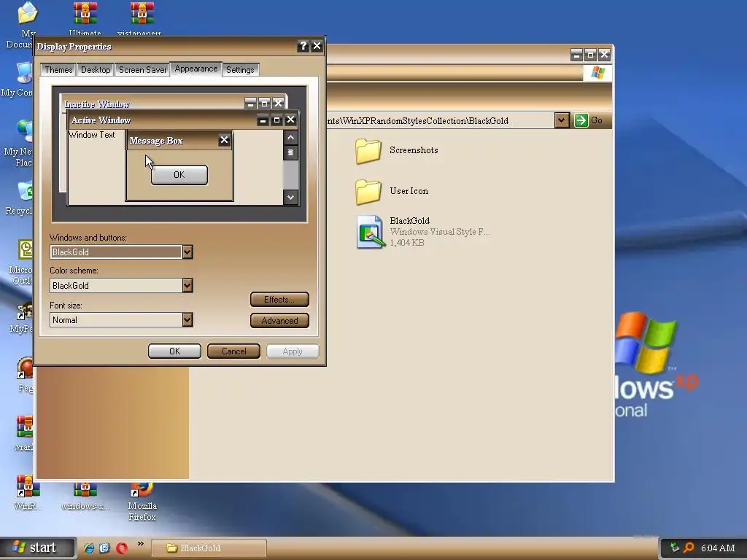Screen dimensions: 747x560
Task: Select the Screen Saver tab
Action: pos(142,69)
